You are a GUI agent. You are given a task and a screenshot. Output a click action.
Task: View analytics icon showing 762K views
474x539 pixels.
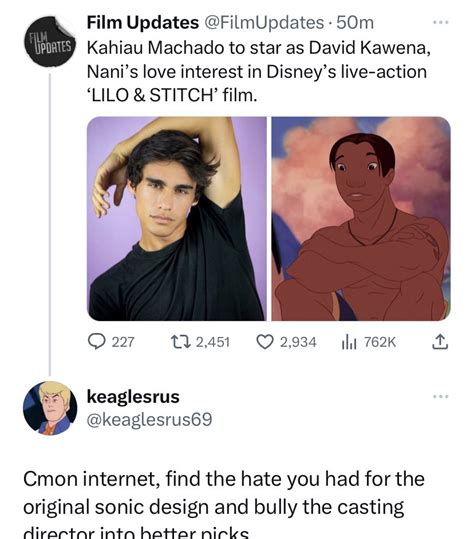350,342
